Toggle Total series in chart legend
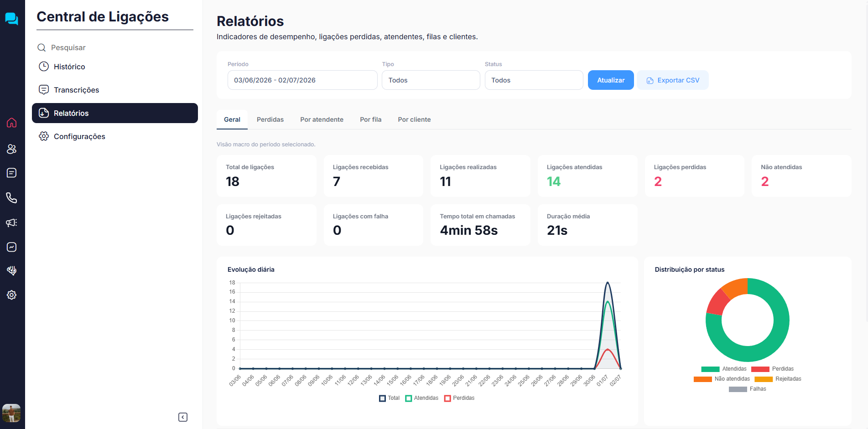868x429 pixels. tap(389, 398)
